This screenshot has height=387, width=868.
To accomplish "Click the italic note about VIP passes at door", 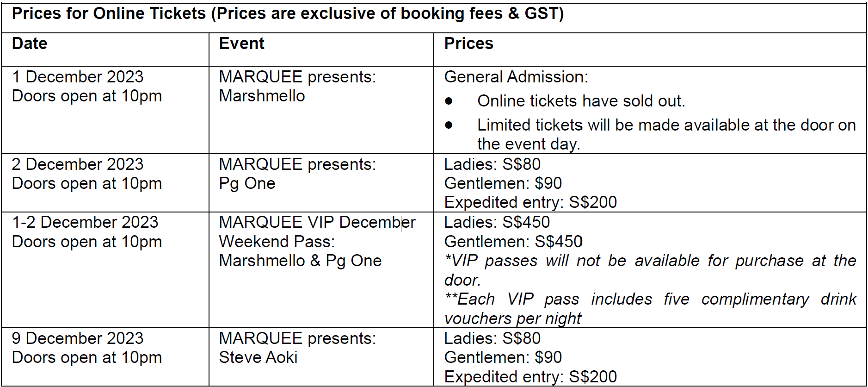I will click(x=650, y=270).
